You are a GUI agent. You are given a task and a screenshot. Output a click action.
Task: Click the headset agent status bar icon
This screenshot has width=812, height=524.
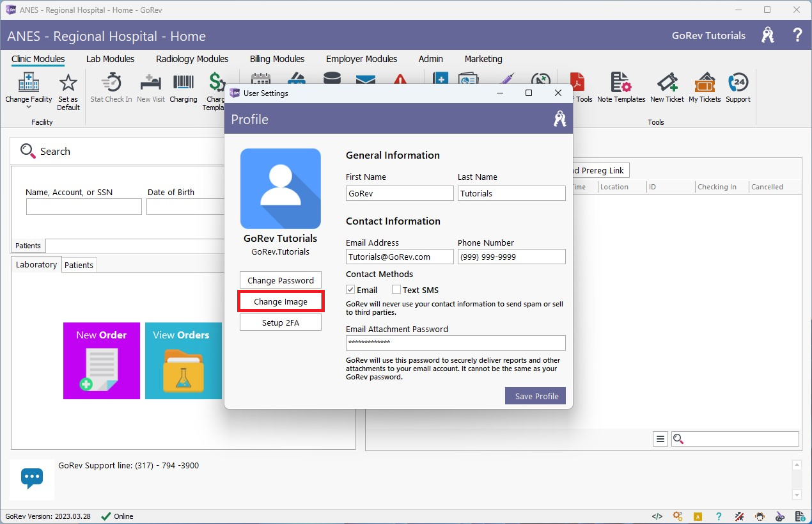(760, 516)
